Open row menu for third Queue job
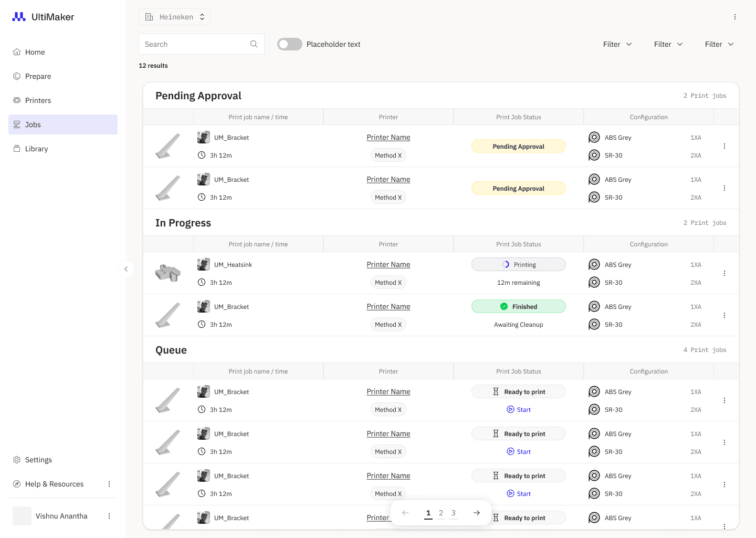Screen dimensions: 756x538 coord(724,484)
